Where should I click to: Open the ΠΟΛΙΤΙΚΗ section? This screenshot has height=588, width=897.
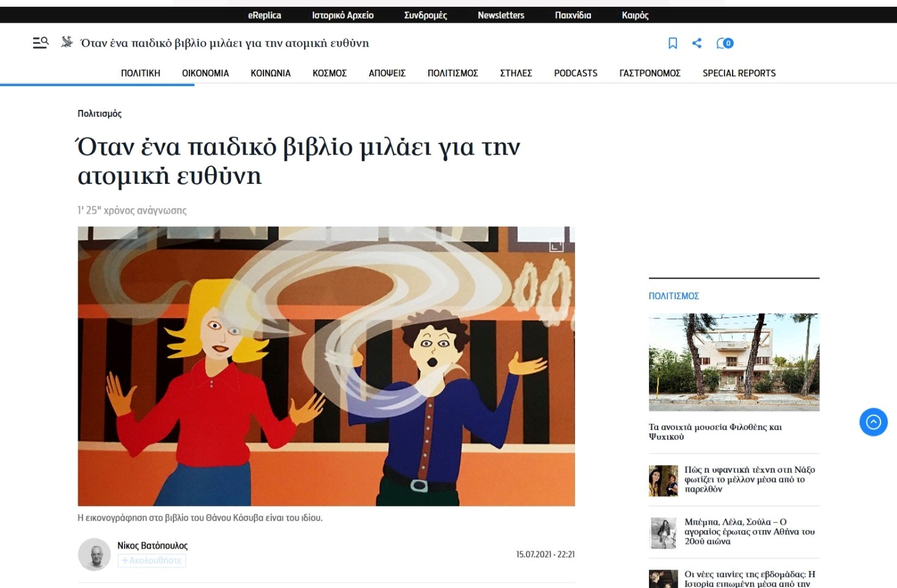(141, 73)
